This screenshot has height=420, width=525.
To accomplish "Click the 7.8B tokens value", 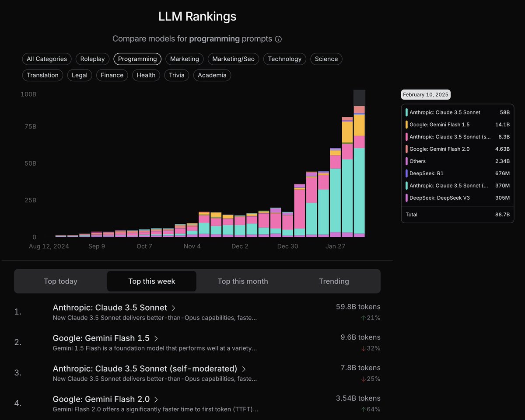I will point(360,368).
